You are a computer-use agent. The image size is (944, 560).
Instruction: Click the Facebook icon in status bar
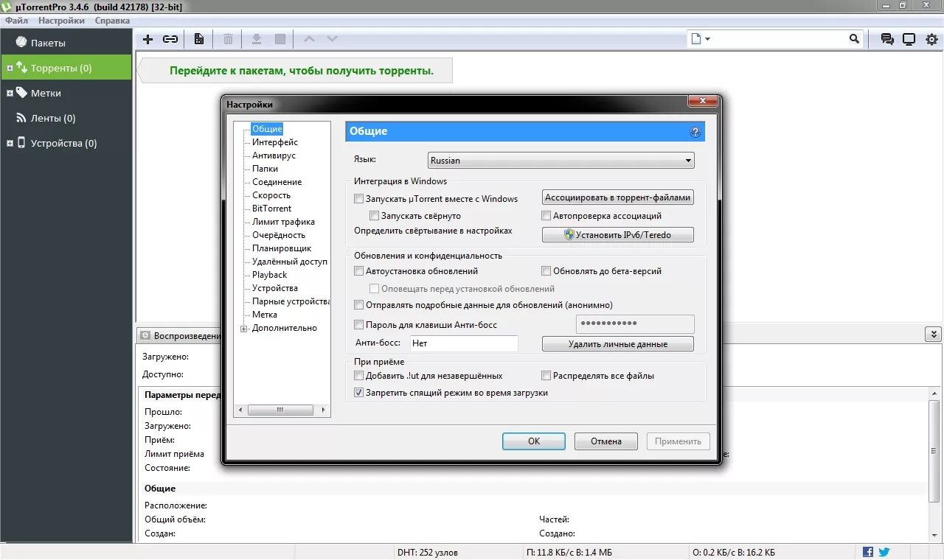(x=868, y=552)
